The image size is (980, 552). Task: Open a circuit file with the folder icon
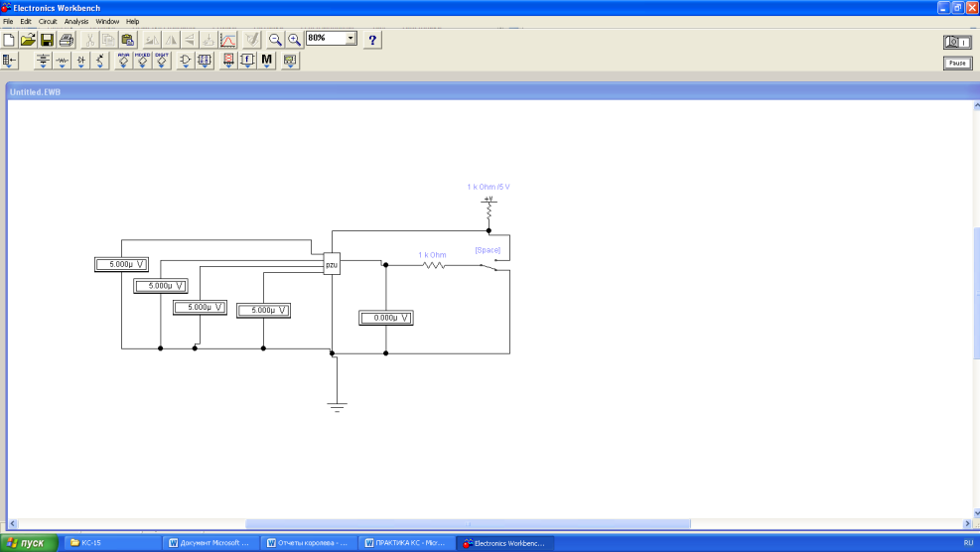click(28, 40)
